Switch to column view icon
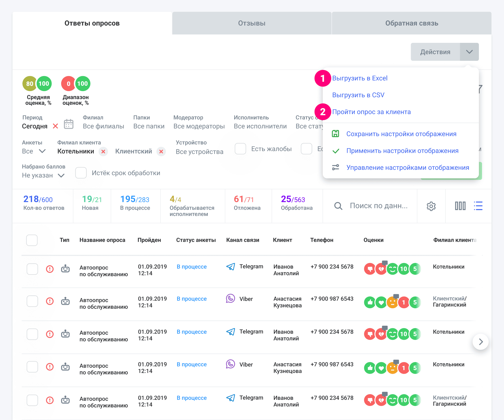This screenshot has height=420, width=504. pos(460,206)
